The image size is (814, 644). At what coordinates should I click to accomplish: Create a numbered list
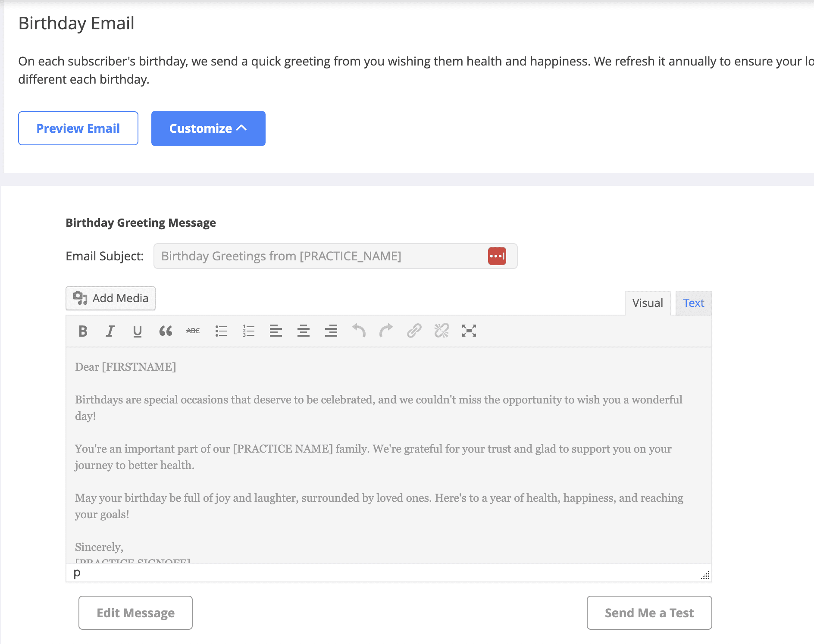pos(248,331)
